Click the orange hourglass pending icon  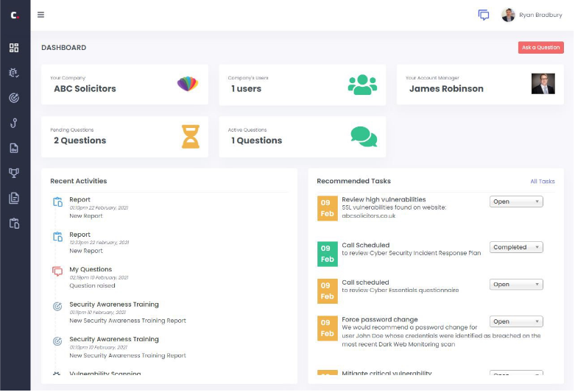click(191, 137)
